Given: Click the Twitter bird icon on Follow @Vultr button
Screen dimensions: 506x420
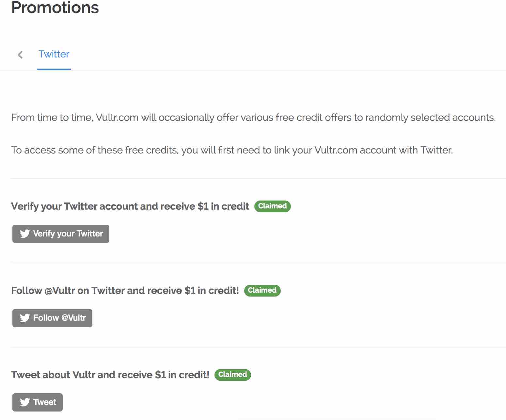Looking at the screenshot, I should pyautogui.click(x=24, y=318).
